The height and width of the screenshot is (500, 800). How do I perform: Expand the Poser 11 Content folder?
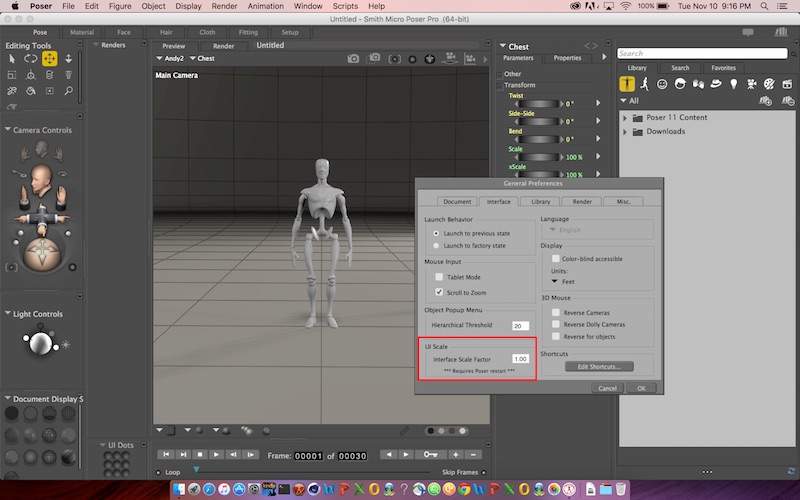[624, 117]
